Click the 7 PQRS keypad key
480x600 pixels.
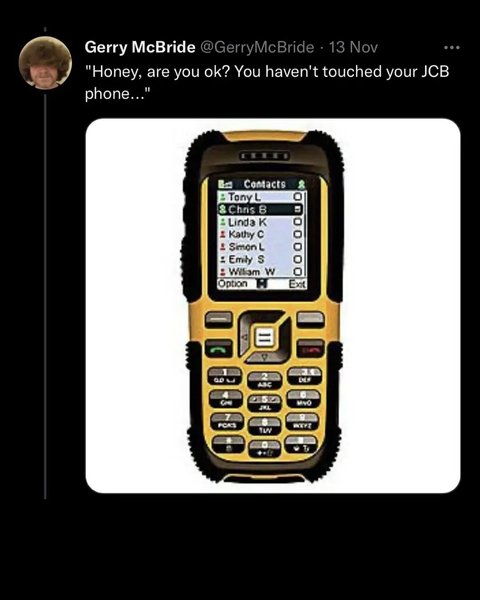pos(227,421)
